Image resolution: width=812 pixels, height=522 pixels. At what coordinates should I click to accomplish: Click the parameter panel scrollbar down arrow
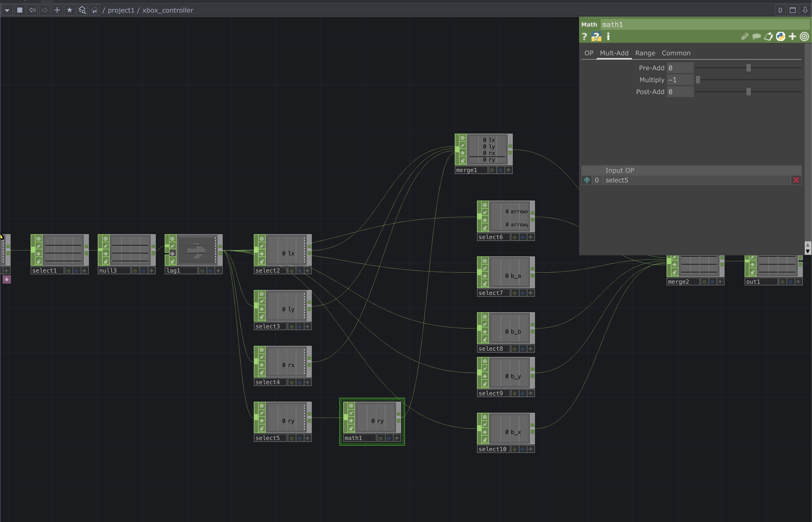(x=808, y=251)
